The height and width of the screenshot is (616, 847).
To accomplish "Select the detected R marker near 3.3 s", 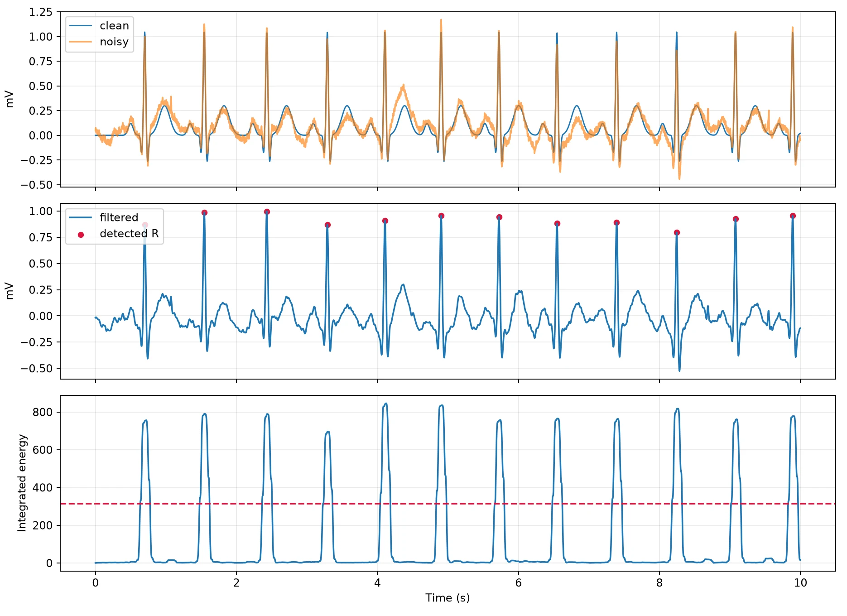I will point(327,225).
